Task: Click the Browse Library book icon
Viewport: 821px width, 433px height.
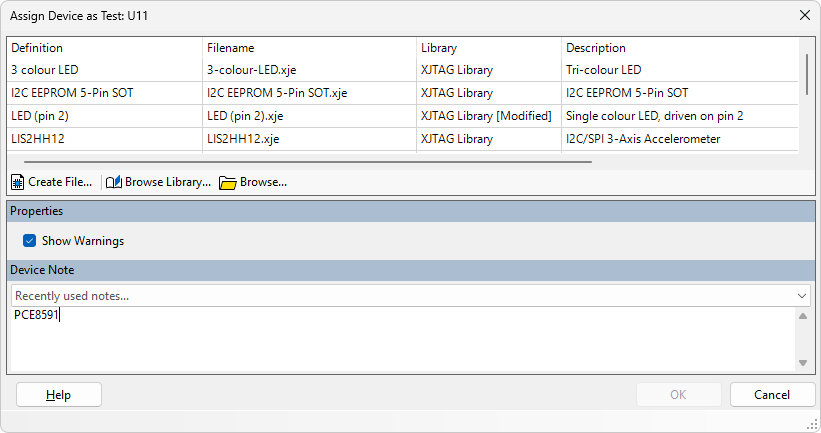Action: [x=113, y=182]
